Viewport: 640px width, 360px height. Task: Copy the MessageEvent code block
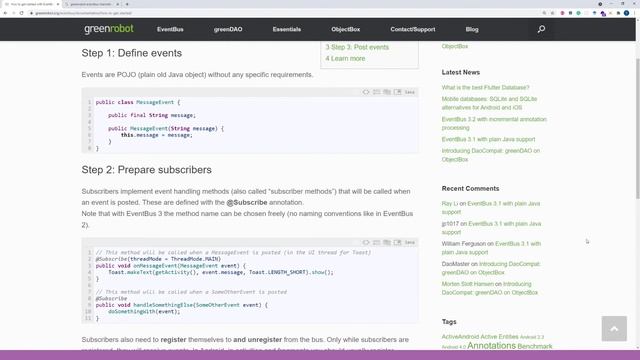pos(387,92)
